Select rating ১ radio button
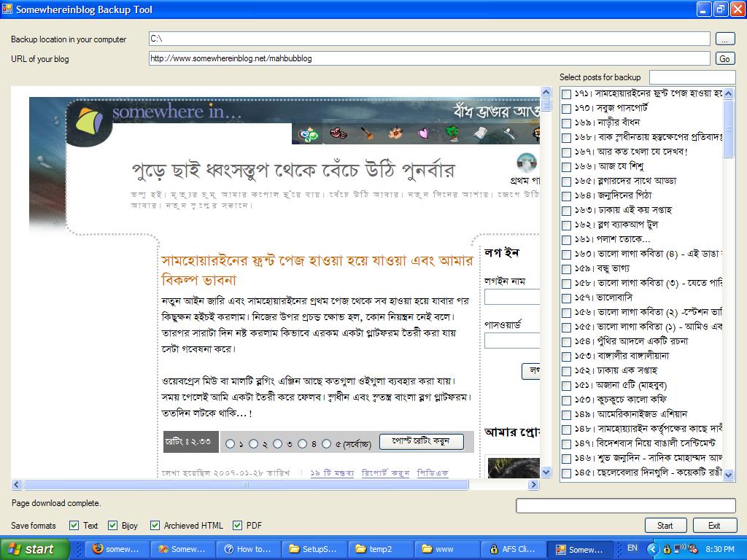 230,444
